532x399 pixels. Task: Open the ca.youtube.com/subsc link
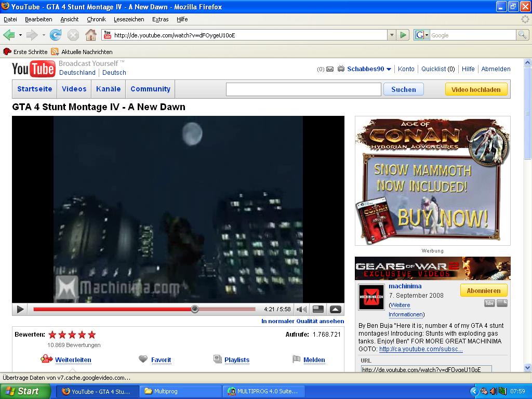pos(421,349)
